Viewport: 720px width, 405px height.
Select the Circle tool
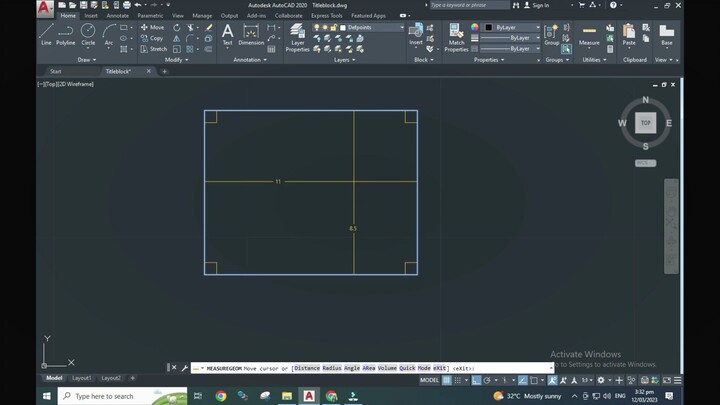[x=88, y=35]
